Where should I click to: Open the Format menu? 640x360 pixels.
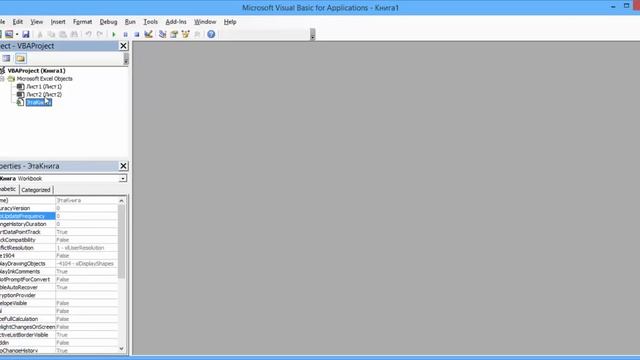pyautogui.click(x=82, y=22)
